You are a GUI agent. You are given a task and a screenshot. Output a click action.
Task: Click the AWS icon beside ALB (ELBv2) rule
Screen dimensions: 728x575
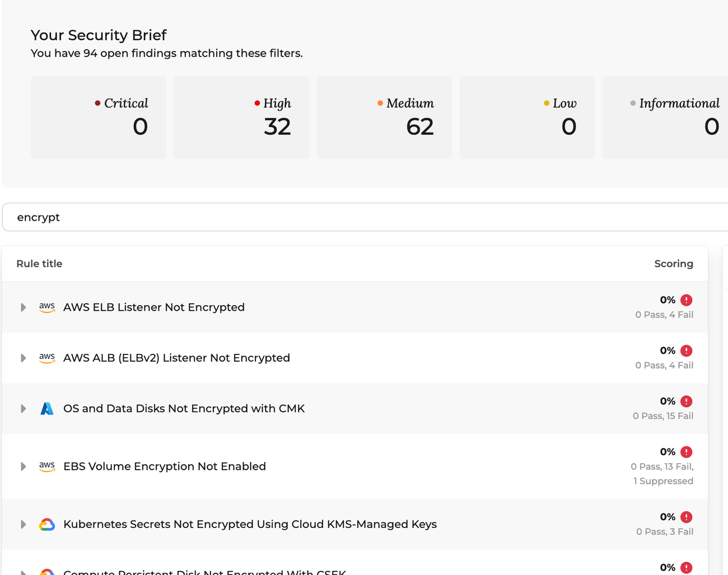point(47,358)
